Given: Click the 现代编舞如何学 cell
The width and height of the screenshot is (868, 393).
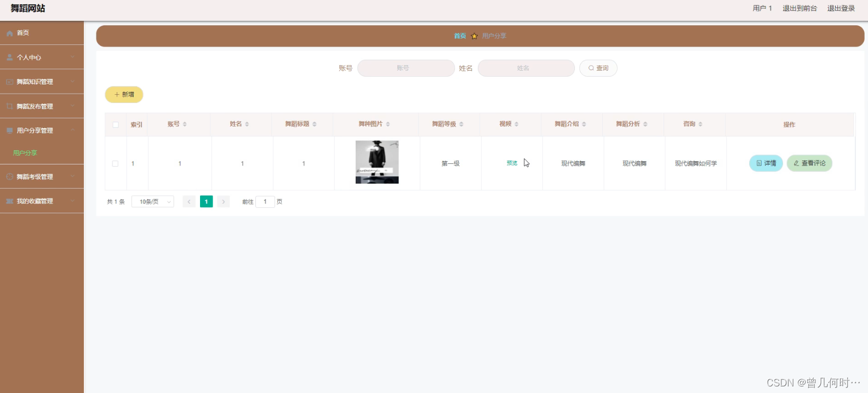Looking at the screenshot, I should 696,164.
